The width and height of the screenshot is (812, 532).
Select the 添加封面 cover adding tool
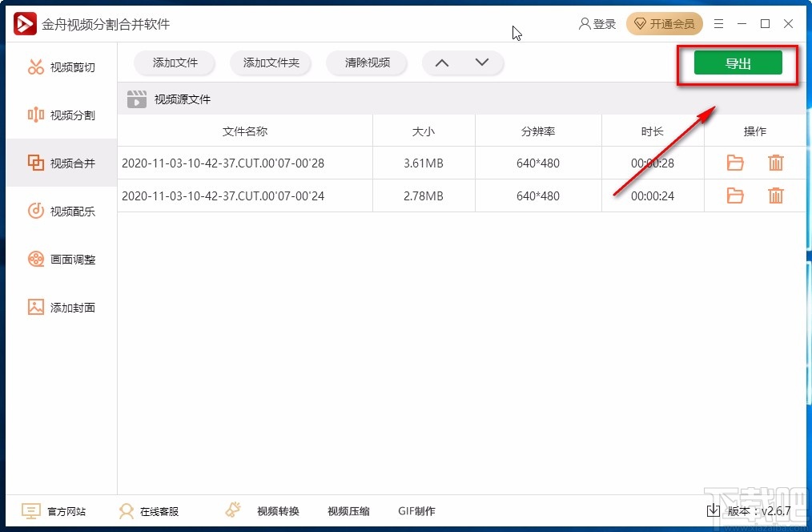click(x=61, y=307)
